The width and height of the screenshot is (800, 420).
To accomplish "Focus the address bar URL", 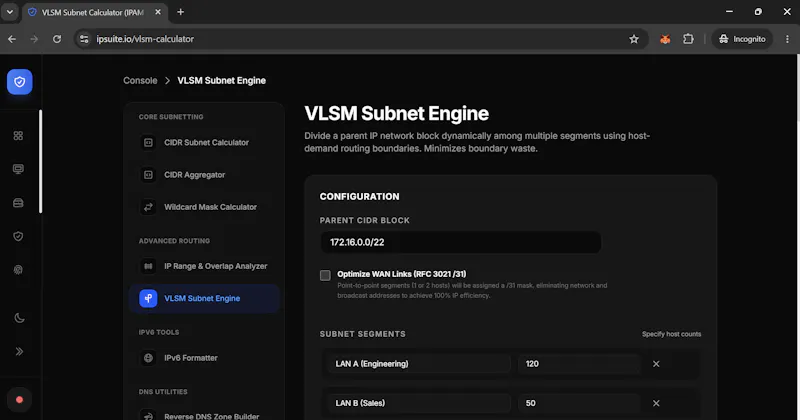I will click(x=145, y=39).
